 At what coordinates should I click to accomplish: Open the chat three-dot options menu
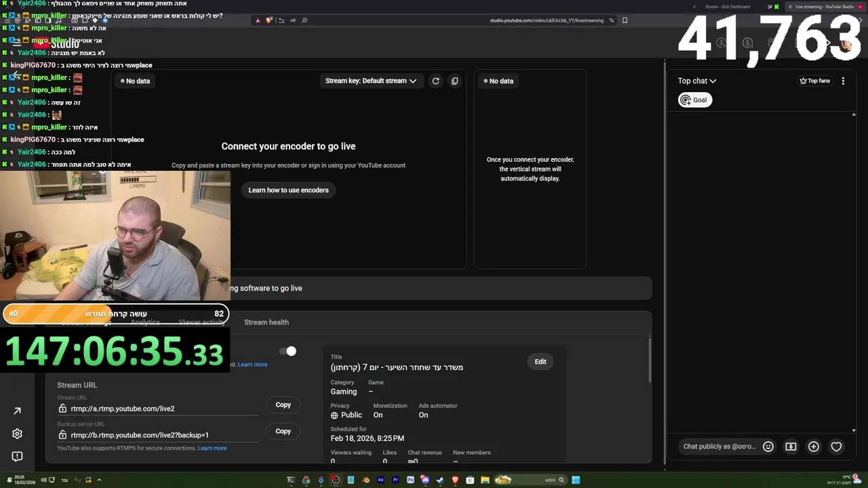click(843, 81)
